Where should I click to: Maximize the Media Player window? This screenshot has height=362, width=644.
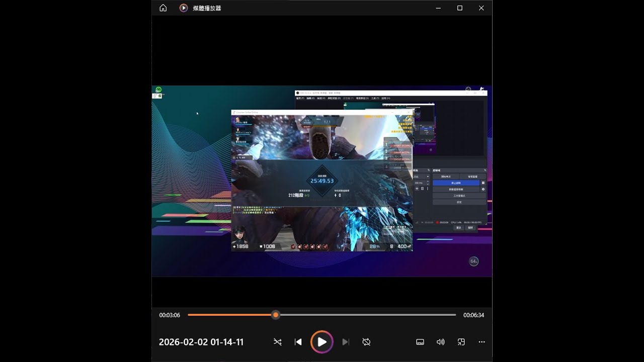[x=460, y=8]
